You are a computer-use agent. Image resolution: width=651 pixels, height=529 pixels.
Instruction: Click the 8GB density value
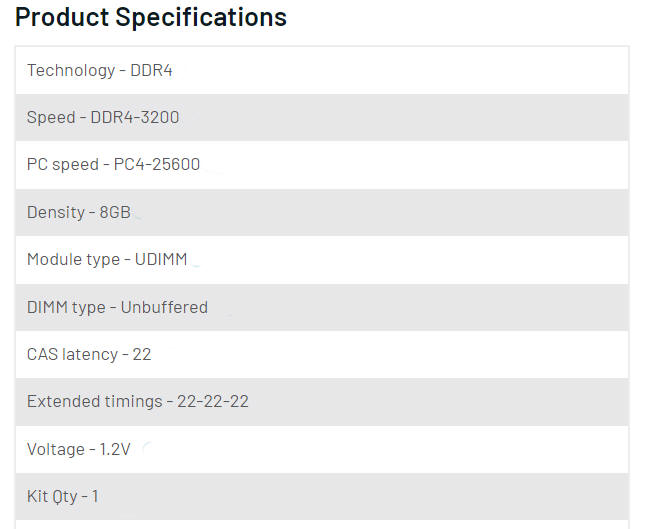(x=115, y=212)
